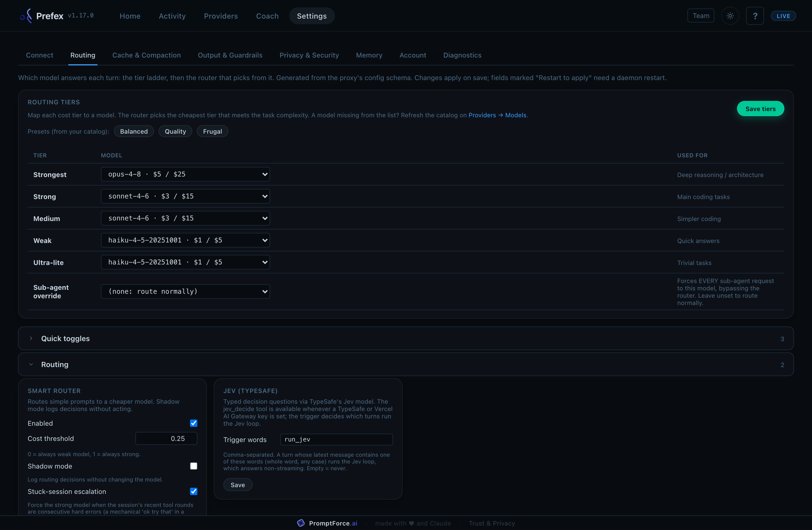The width and height of the screenshot is (812, 530).
Task: Click the Cost threshold input field
Action: tap(166, 438)
